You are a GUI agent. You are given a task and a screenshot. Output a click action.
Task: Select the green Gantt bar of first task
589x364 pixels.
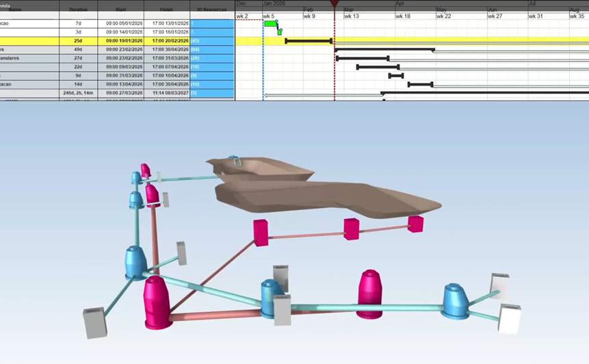coord(270,23)
